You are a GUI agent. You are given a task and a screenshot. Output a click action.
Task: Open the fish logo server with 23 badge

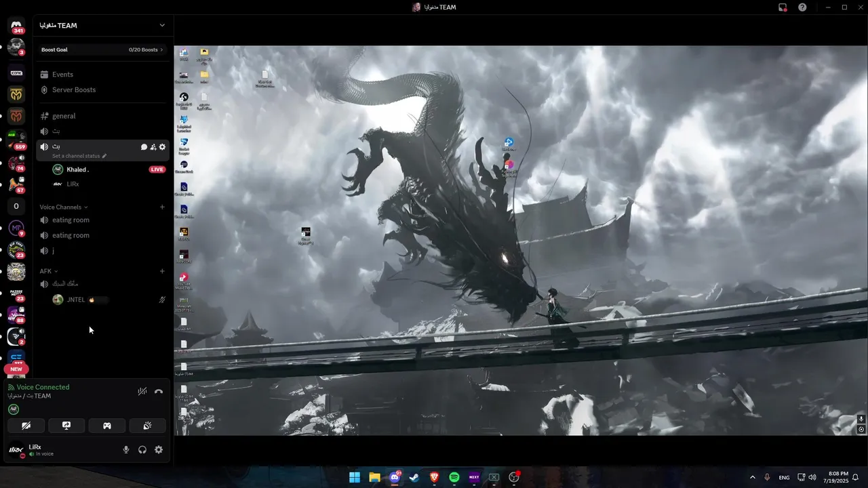[x=16, y=249]
